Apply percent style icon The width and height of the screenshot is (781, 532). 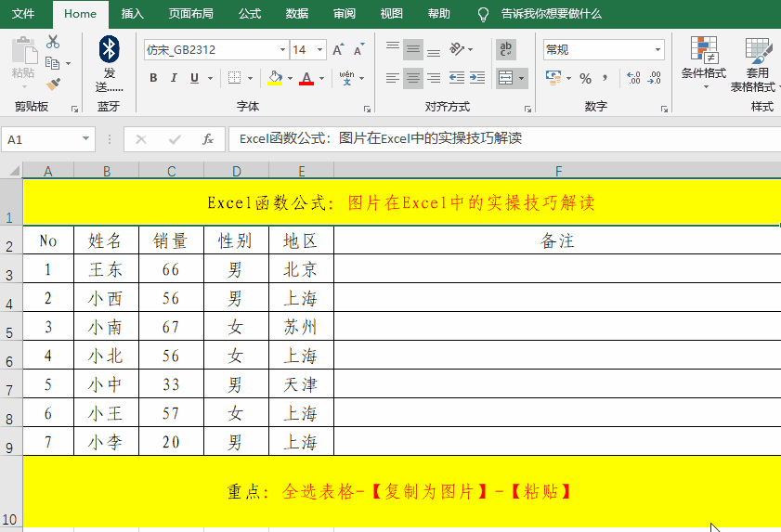(x=586, y=78)
